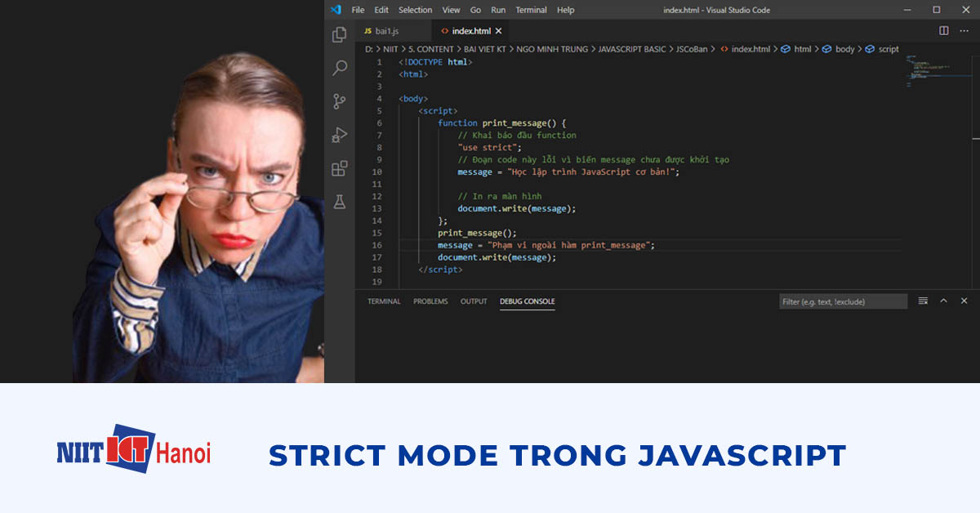Image resolution: width=980 pixels, height=513 pixels.
Task: Open the Terminal menu
Action: coord(531,10)
